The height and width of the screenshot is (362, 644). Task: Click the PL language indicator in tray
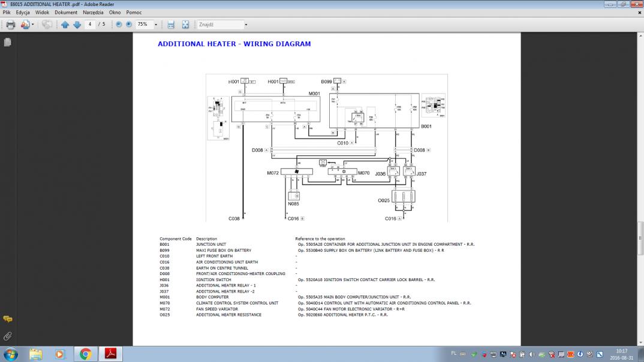(x=453, y=354)
